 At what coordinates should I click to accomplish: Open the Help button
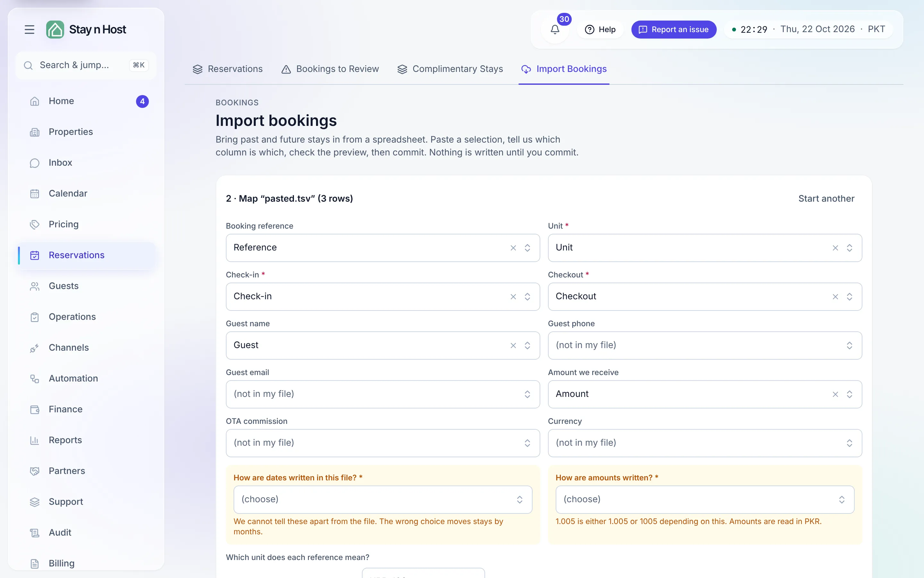[x=600, y=30]
